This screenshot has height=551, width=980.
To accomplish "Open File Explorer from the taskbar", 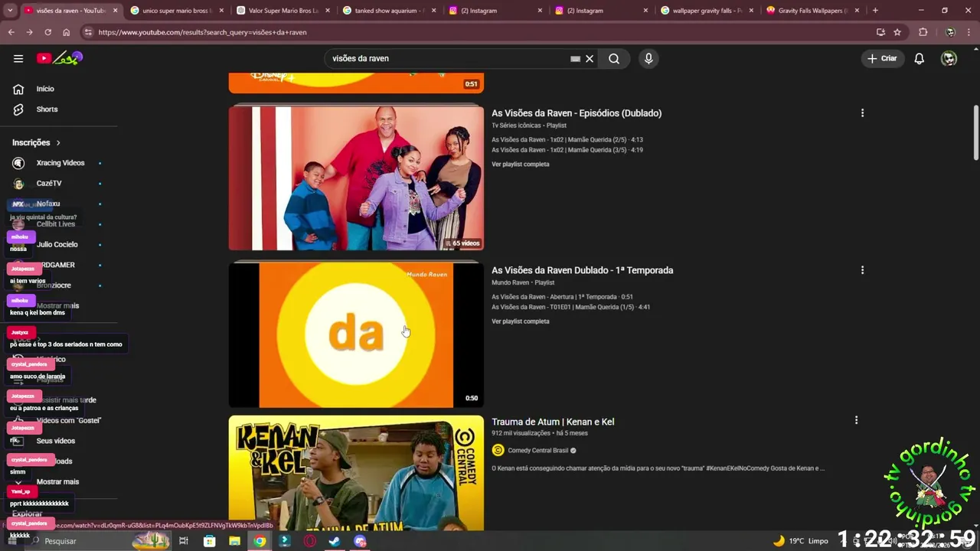I will coord(234,541).
